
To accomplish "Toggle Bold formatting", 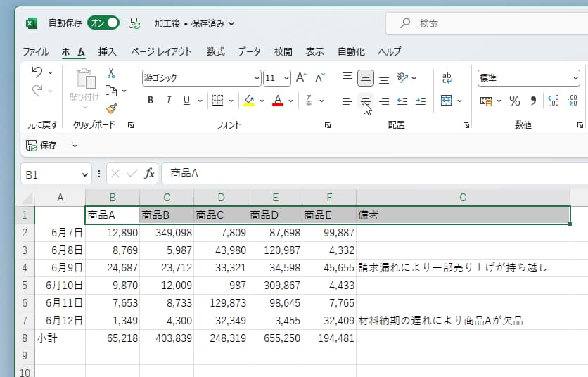I will click(151, 101).
